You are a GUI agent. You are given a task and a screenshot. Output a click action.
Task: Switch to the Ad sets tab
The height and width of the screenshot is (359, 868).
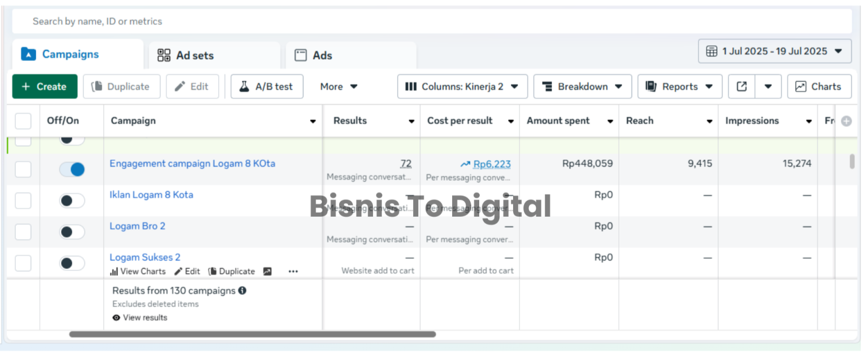[195, 55]
